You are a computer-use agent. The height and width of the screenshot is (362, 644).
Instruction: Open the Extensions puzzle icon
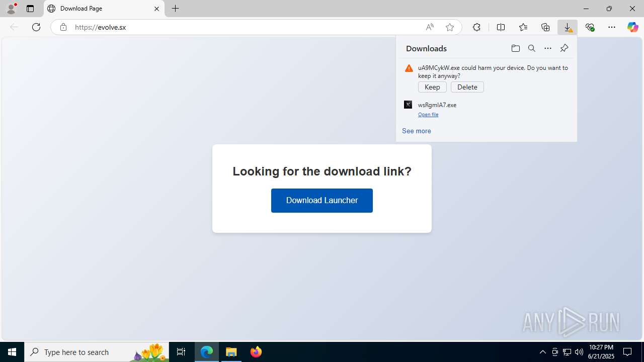pos(476,27)
